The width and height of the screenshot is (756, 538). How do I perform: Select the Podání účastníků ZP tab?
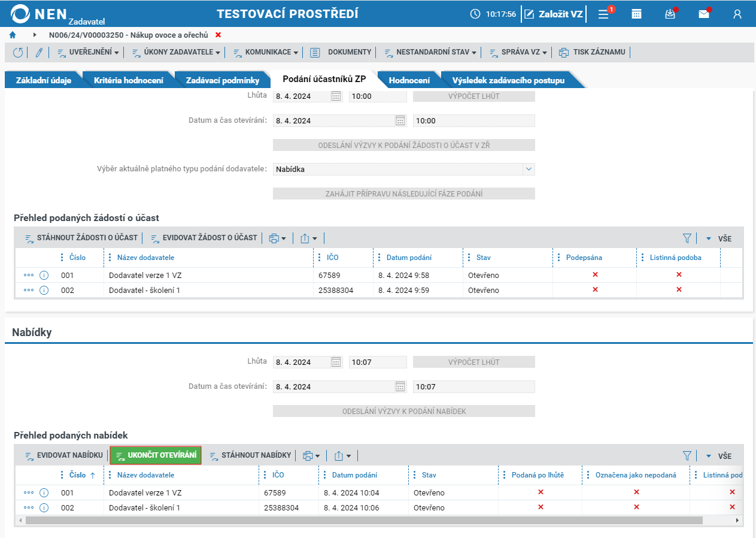click(324, 80)
